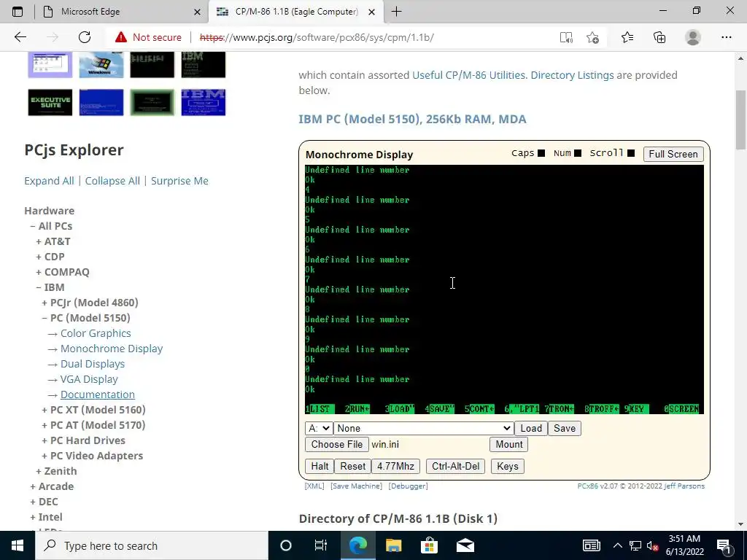The image size is (747, 560).
Task: Open the Color Graphics link
Action: [x=96, y=333]
